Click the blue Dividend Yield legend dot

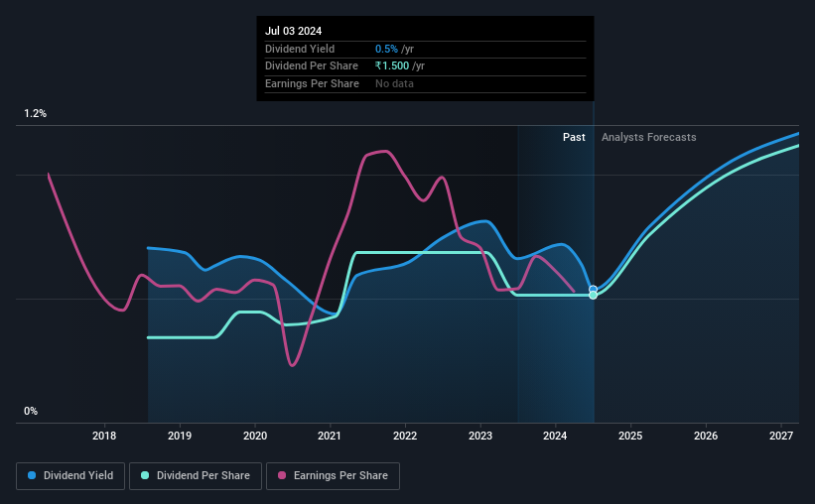32,475
